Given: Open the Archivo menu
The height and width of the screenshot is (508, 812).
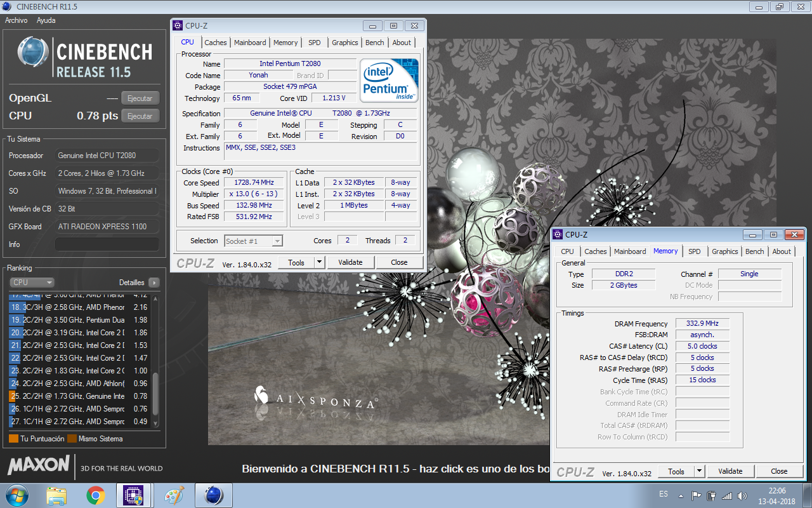Looking at the screenshot, I should [x=16, y=20].
